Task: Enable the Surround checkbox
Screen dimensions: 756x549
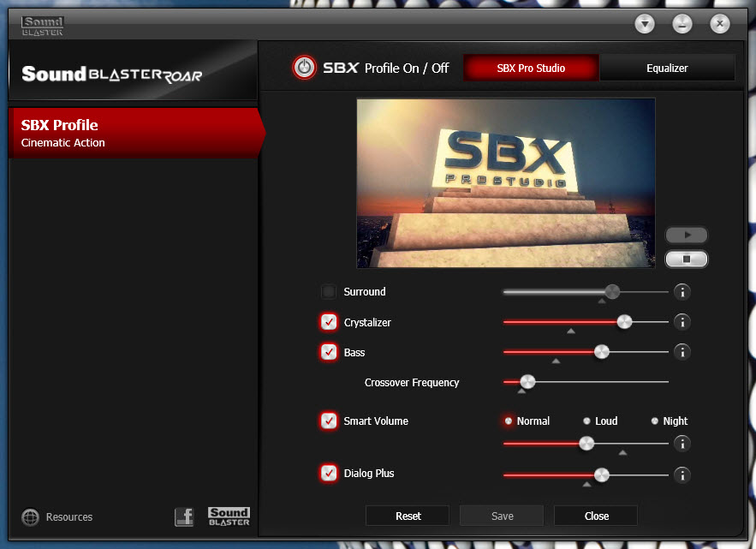Action: 328,291
